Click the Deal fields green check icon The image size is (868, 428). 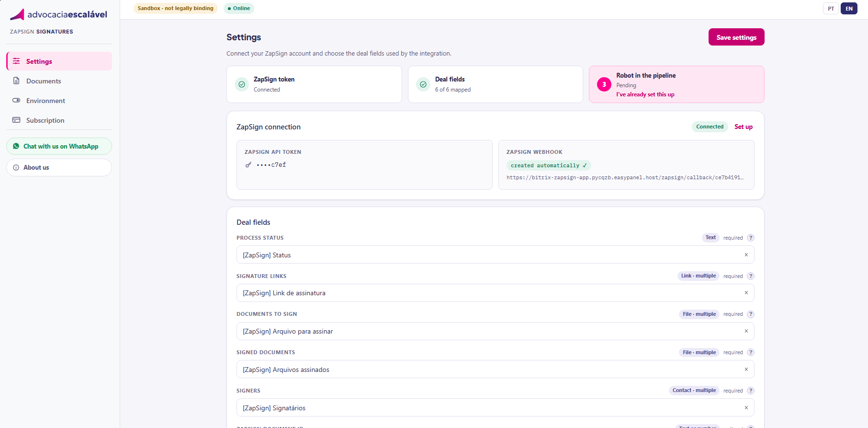click(x=423, y=84)
